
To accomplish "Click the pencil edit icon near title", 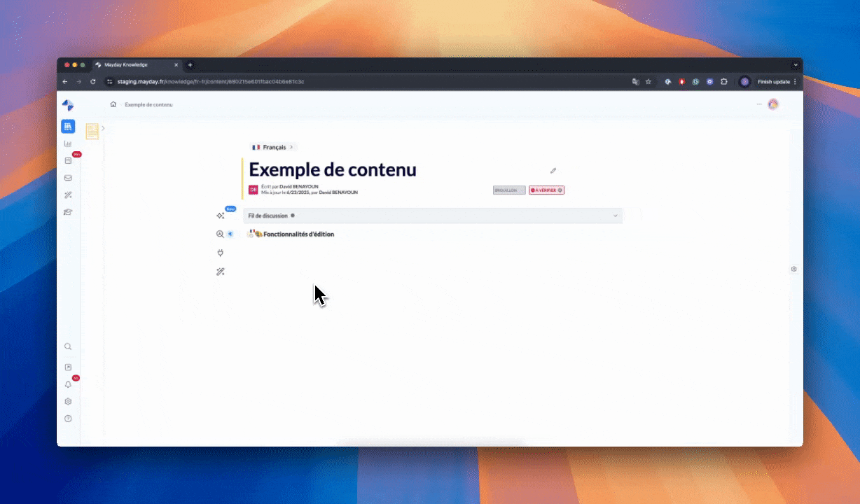I will point(553,170).
